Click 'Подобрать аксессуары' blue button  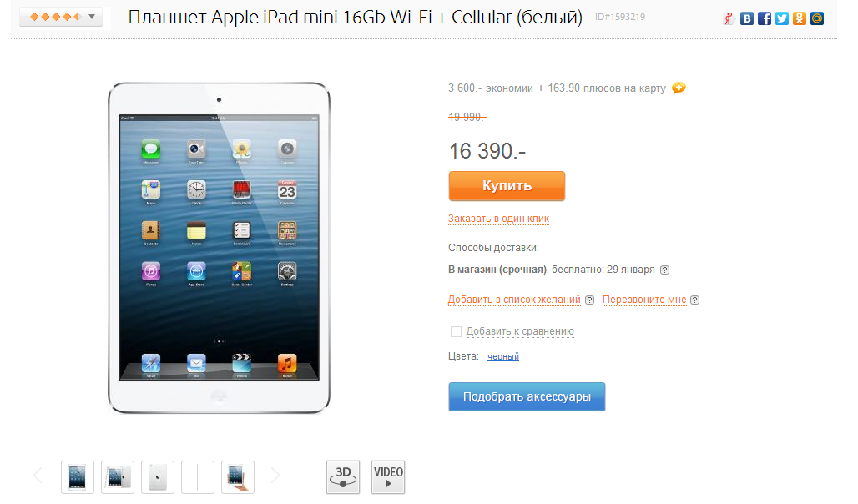[527, 396]
